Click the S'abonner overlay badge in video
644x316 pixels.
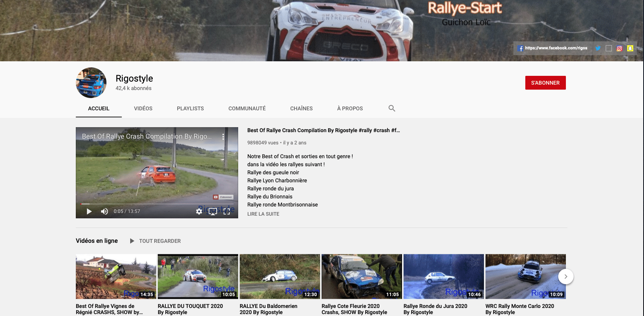(x=223, y=197)
